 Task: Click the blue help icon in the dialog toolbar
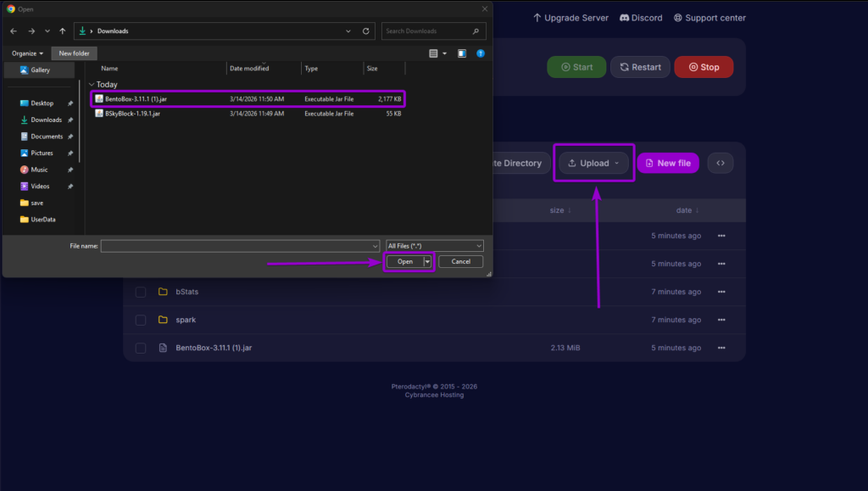point(481,53)
